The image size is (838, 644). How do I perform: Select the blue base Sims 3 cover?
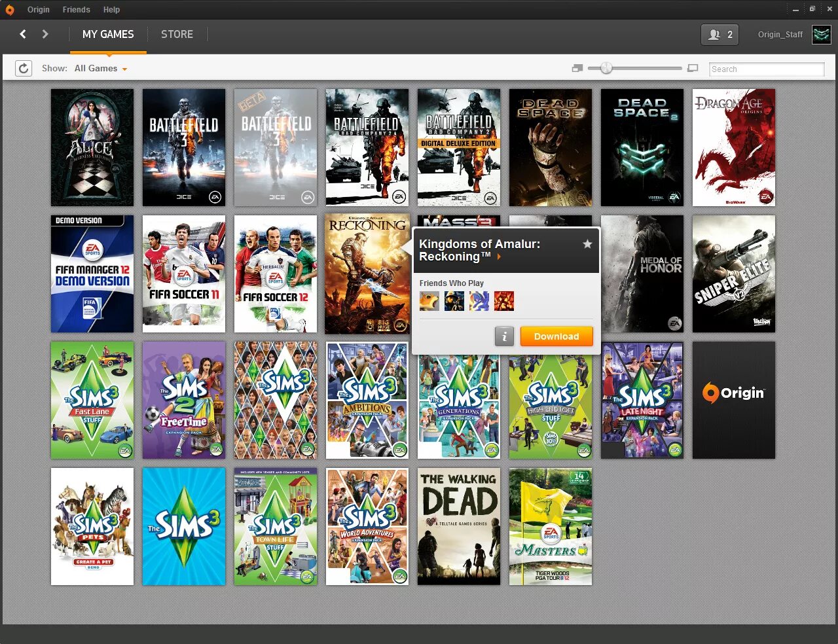184,527
